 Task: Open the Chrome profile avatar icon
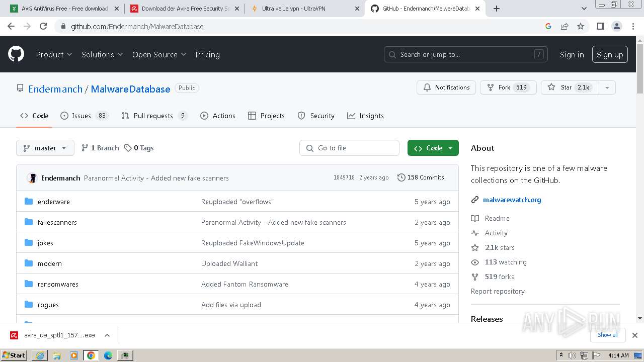[x=616, y=26]
